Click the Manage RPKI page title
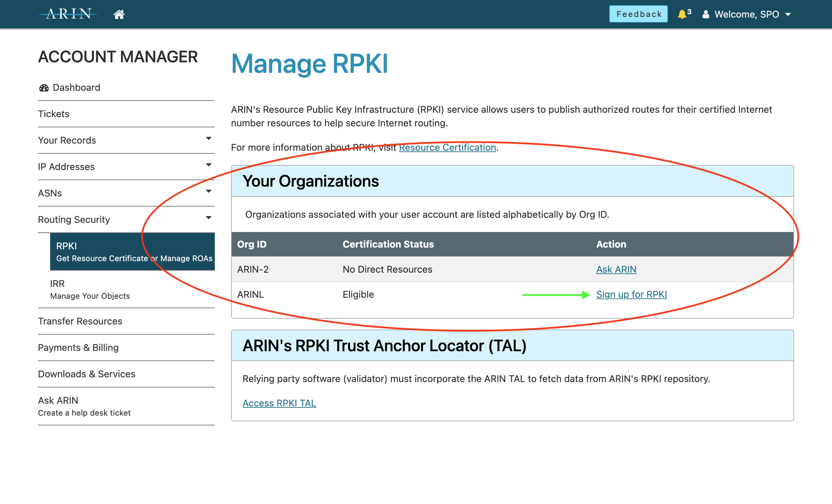Image resolution: width=832 pixels, height=504 pixels. point(309,64)
